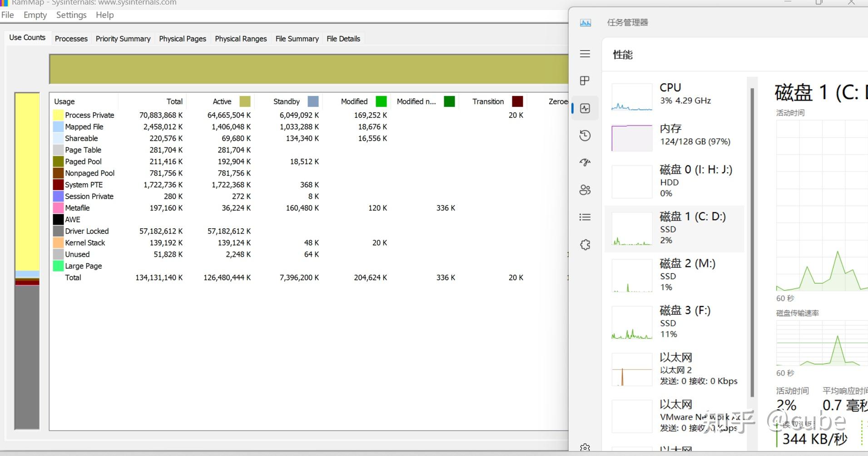Click the Active column header
Screen dimensions: 868x456
coord(220,101)
